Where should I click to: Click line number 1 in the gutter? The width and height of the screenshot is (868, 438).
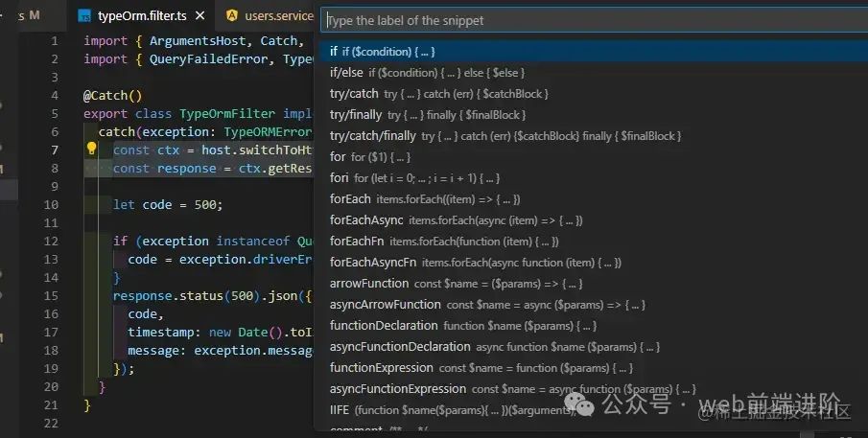[55, 41]
